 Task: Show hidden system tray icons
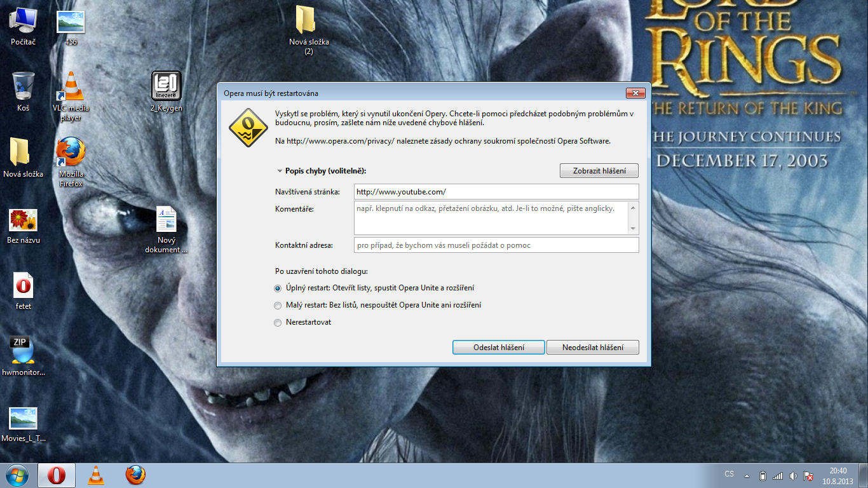[747, 475]
